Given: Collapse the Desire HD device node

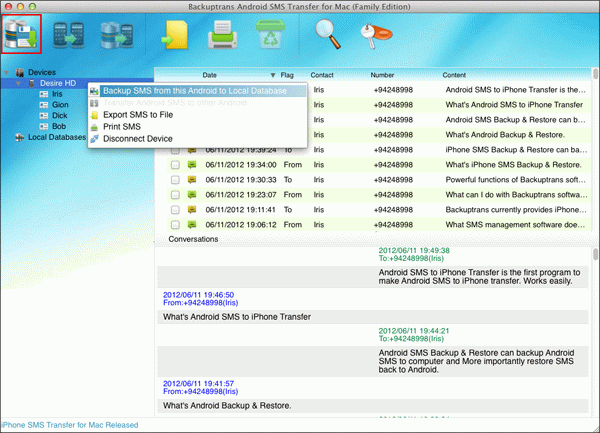Looking at the screenshot, I should pos(18,83).
